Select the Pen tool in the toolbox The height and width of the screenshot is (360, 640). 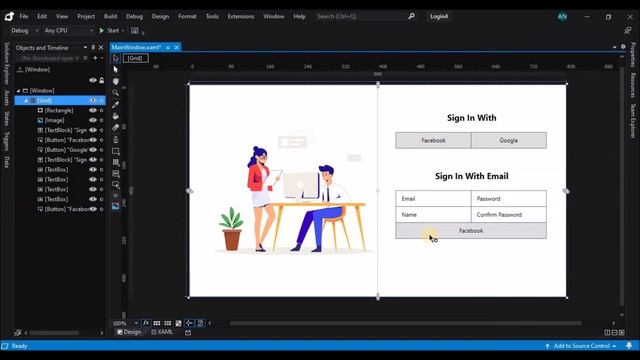pos(116,140)
